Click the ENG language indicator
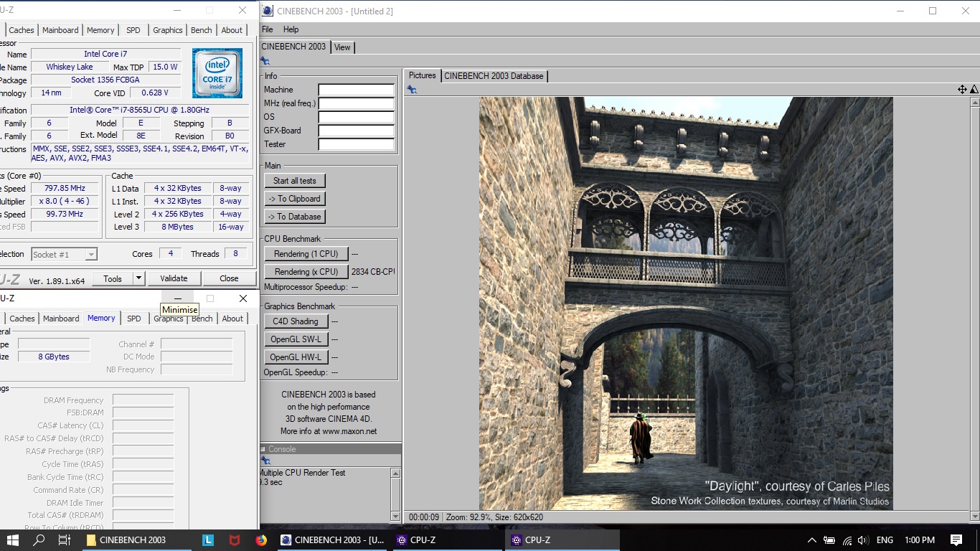Screen dimensions: 980x551 [885, 540]
